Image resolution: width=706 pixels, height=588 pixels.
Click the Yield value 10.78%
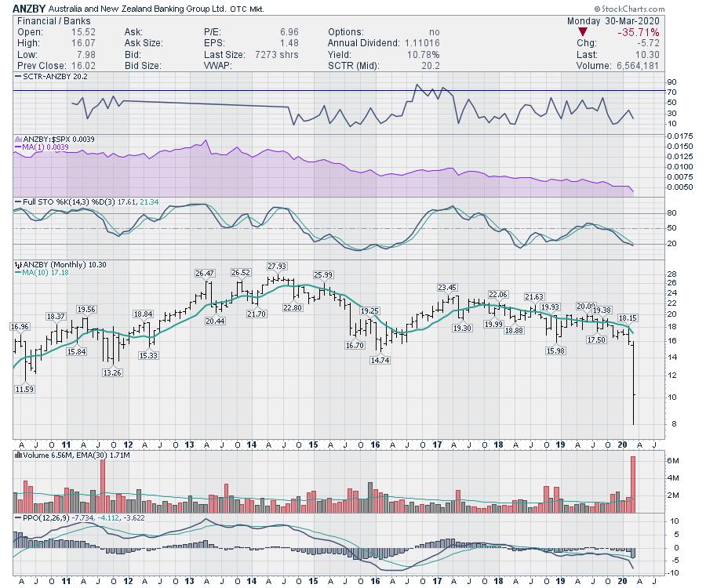424,54
